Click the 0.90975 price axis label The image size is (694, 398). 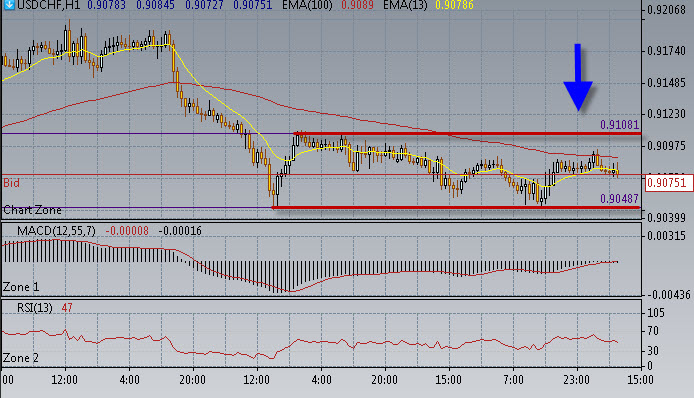666,146
